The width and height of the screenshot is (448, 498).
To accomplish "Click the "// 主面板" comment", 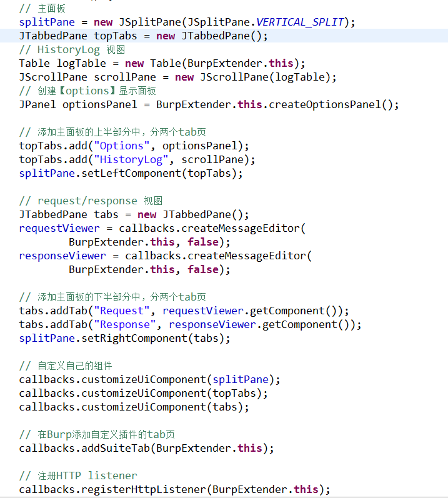I will (42, 9).
